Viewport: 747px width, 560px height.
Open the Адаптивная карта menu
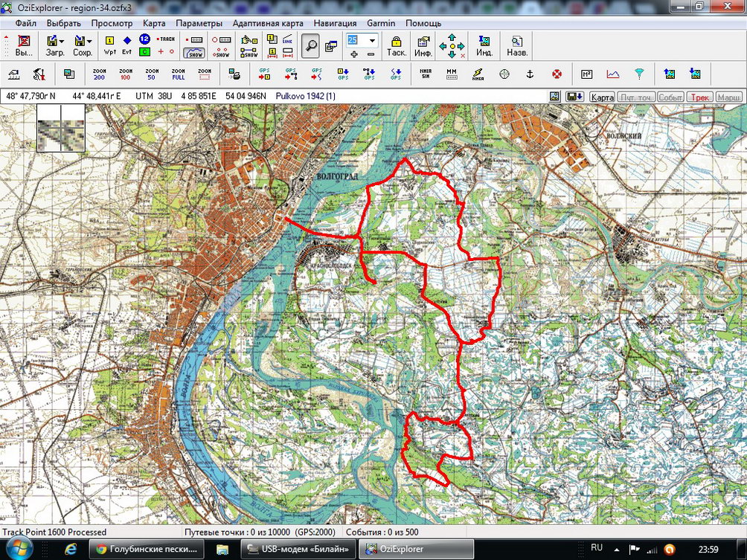tap(268, 23)
